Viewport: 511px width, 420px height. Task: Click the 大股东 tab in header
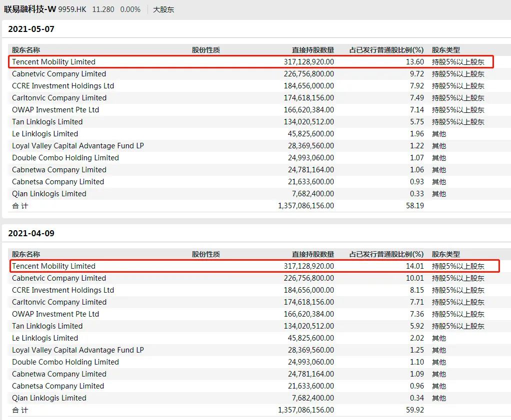163,9
